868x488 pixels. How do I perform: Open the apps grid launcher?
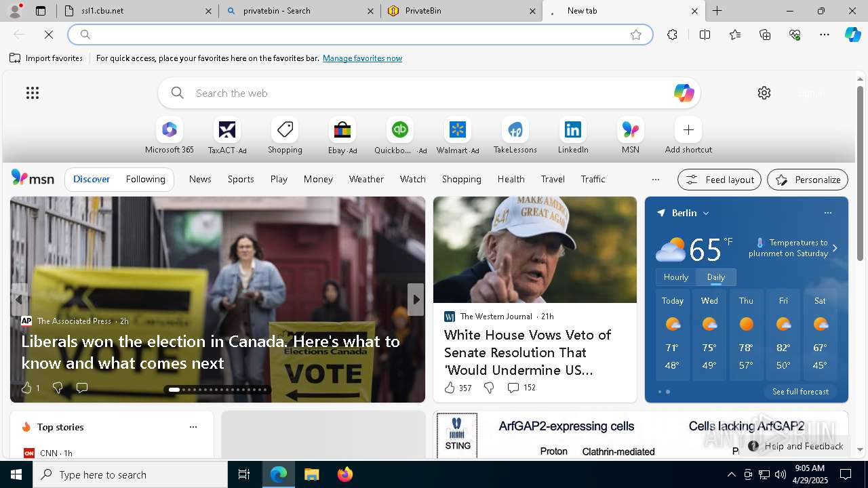33,93
